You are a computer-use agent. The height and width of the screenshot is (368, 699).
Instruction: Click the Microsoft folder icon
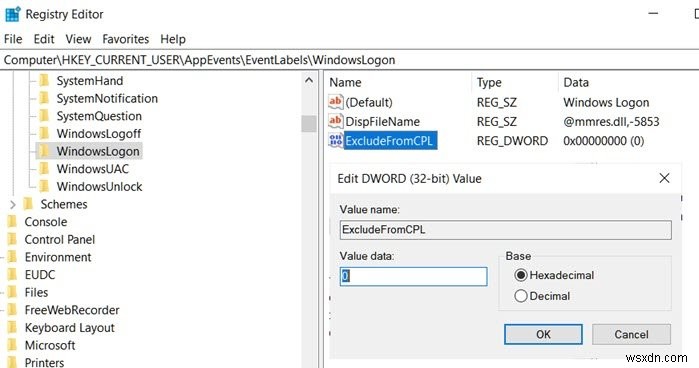12,345
